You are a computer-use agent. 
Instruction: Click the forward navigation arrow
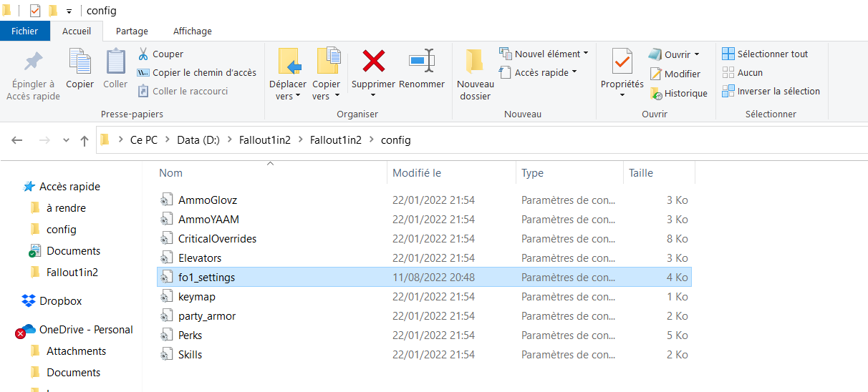tap(44, 140)
